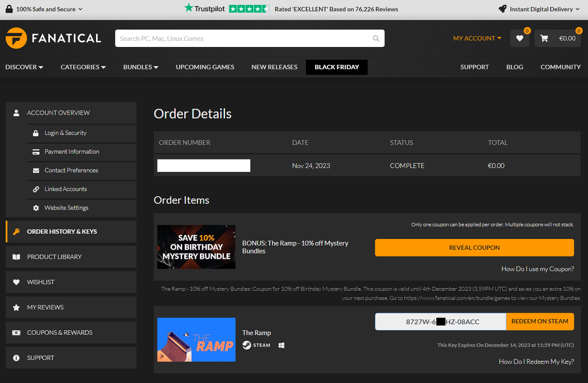The image size is (588, 383).
Task: Click the rocket icon for Instant Delivery
Action: coord(502,9)
